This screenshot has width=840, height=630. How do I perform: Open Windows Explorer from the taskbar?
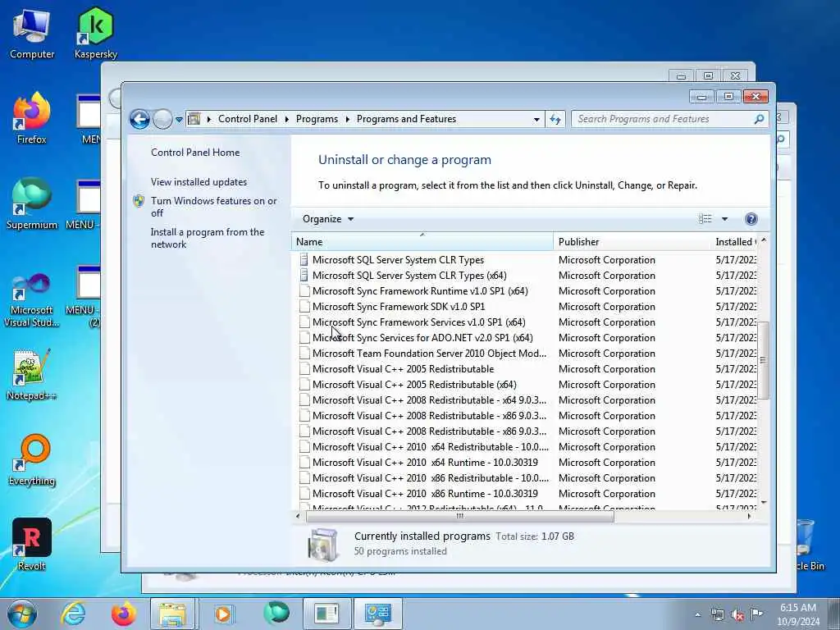click(172, 614)
